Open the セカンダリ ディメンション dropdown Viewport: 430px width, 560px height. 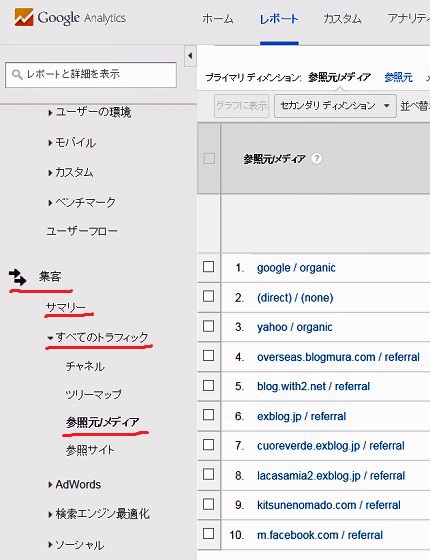click(x=335, y=106)
